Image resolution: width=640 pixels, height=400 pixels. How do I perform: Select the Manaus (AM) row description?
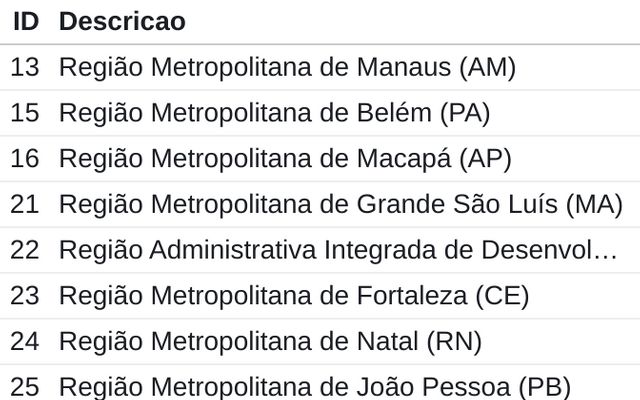coord(287,67)
